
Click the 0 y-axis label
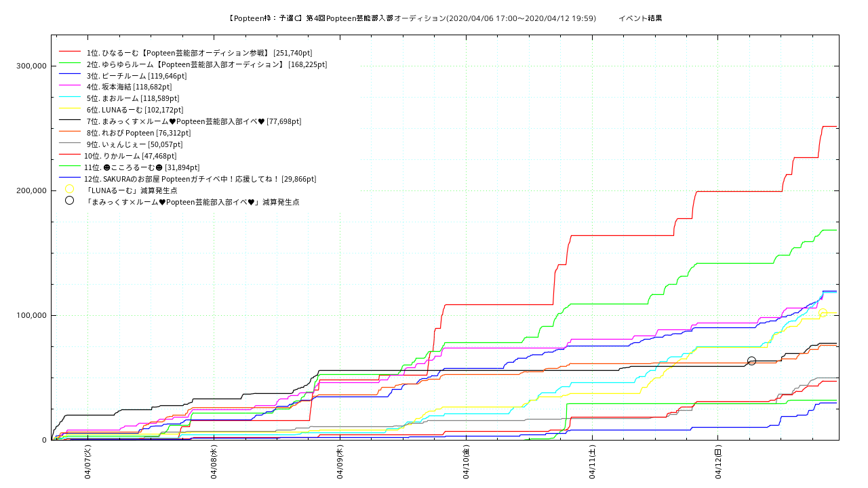pyautogui.click(x=44, y=440)
